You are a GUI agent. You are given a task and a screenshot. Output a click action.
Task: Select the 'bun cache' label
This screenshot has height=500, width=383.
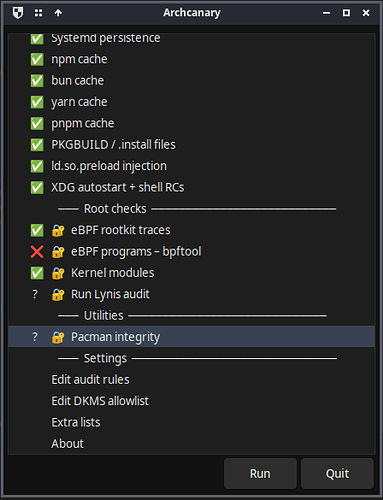pyautogui.click(x=77, y=81)
